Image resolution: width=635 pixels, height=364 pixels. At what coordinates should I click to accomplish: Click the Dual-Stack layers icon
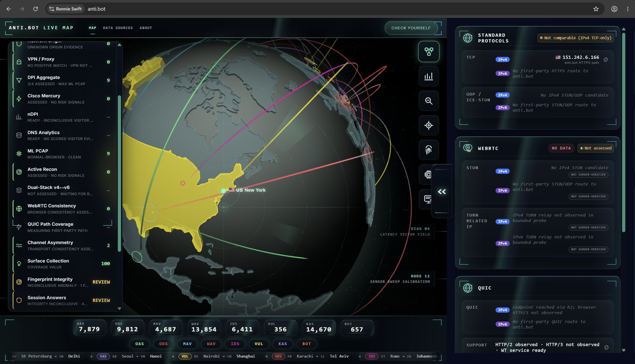click(19, 190)
